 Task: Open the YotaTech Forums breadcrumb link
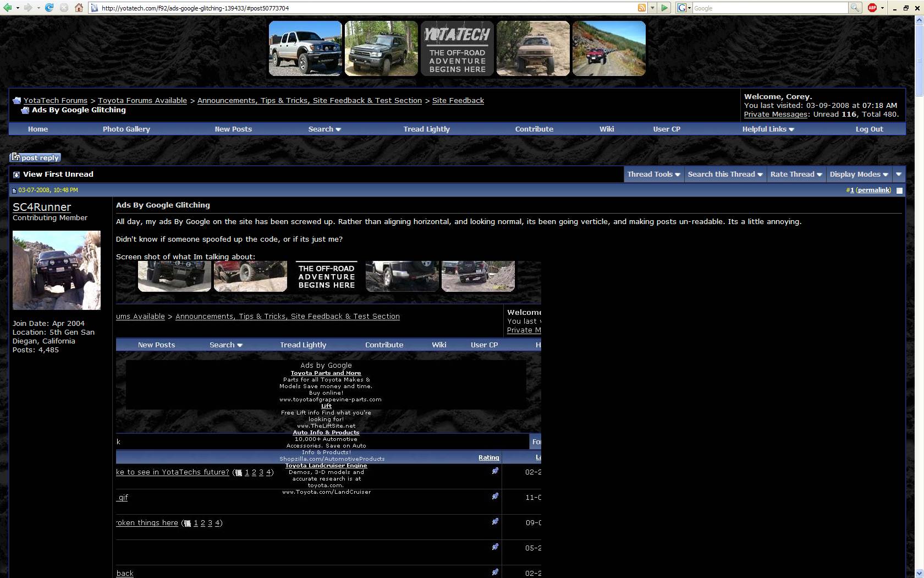coord(56,100)
